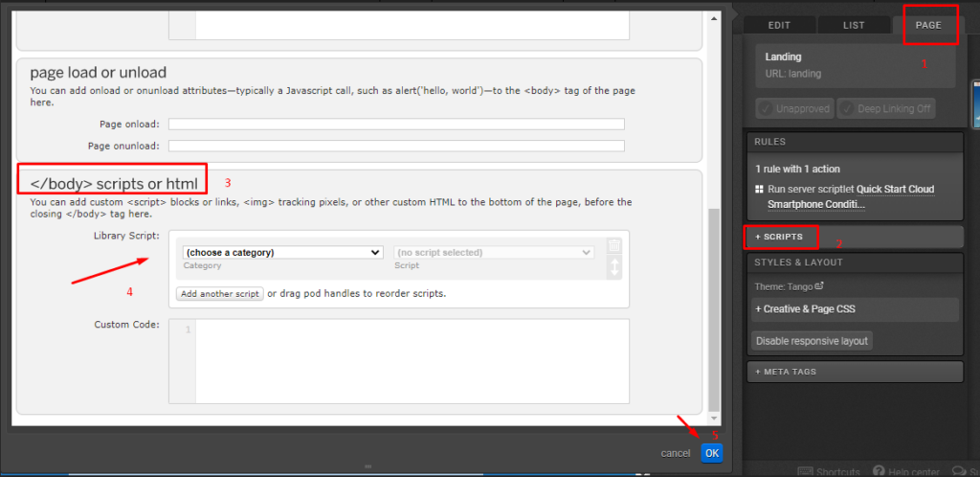980x477 pixels.
Task: Click the reorder script drag handle
Action: (614, 267)
